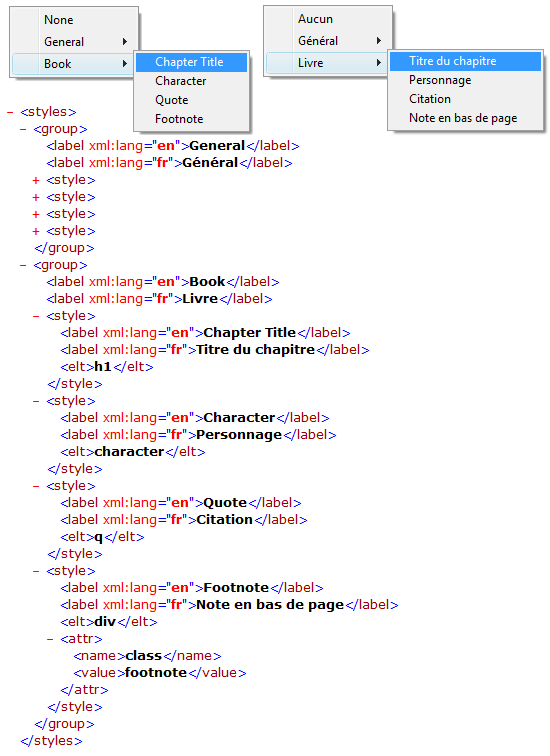The width and height of the screenshot is (550, 756).
Task: Choose Footnote style entry
Action: pos(191,119)
